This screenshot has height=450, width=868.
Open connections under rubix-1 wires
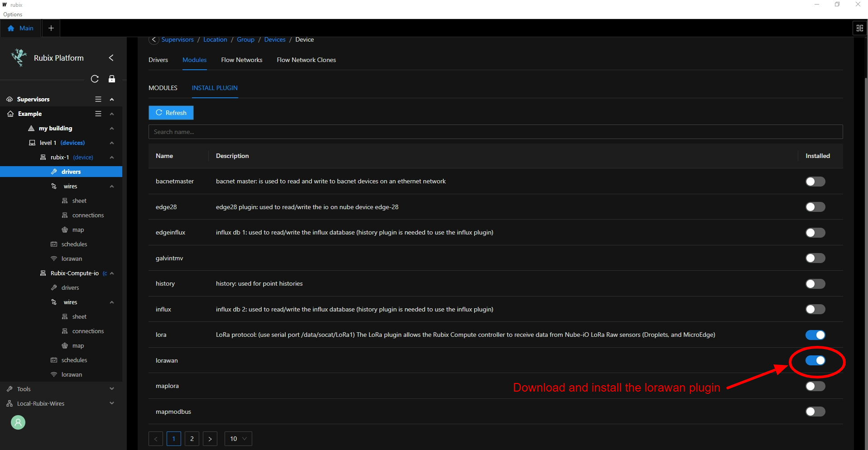click(x=88, y=215)
